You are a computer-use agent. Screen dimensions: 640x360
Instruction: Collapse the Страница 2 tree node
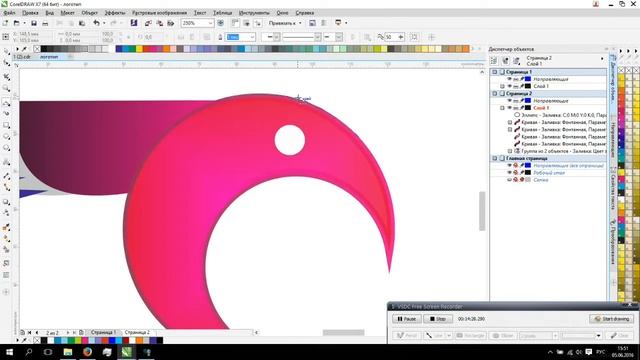(495, 93)
